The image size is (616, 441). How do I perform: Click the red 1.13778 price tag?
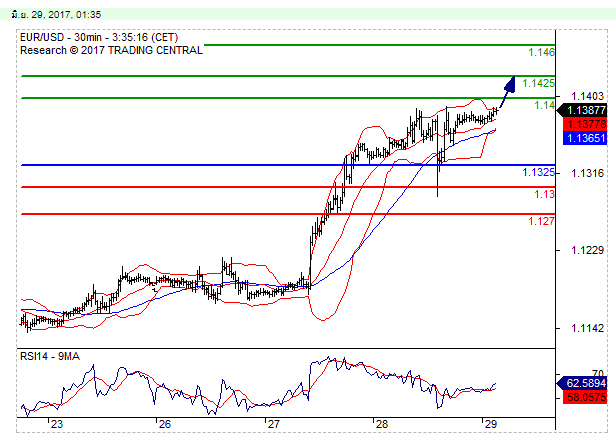click(585, 124)
